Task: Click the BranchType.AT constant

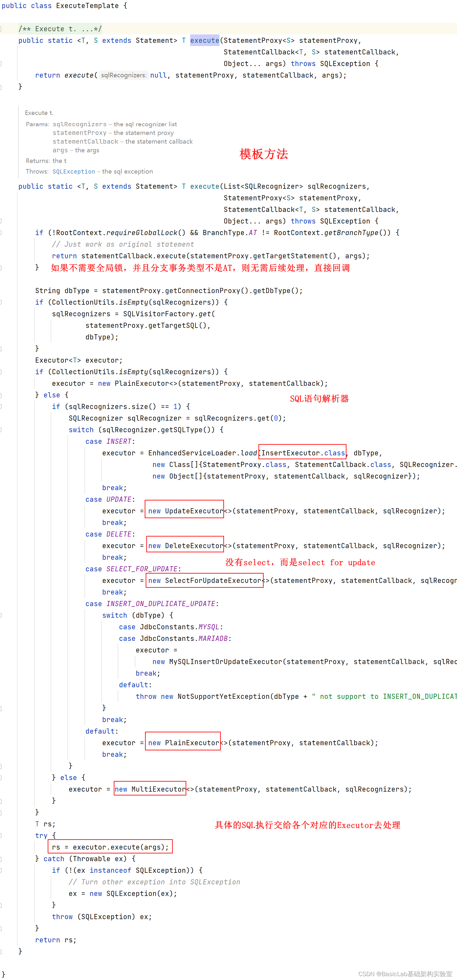Action: tap(230, 233)
